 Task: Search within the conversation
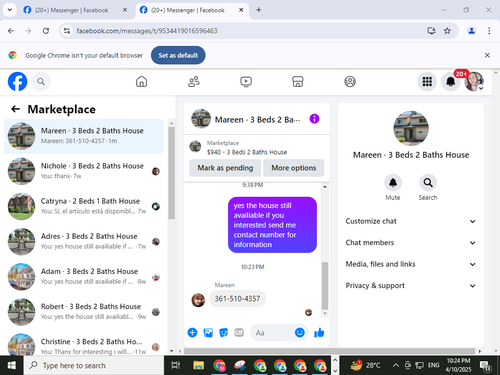(x=428, y=183)
